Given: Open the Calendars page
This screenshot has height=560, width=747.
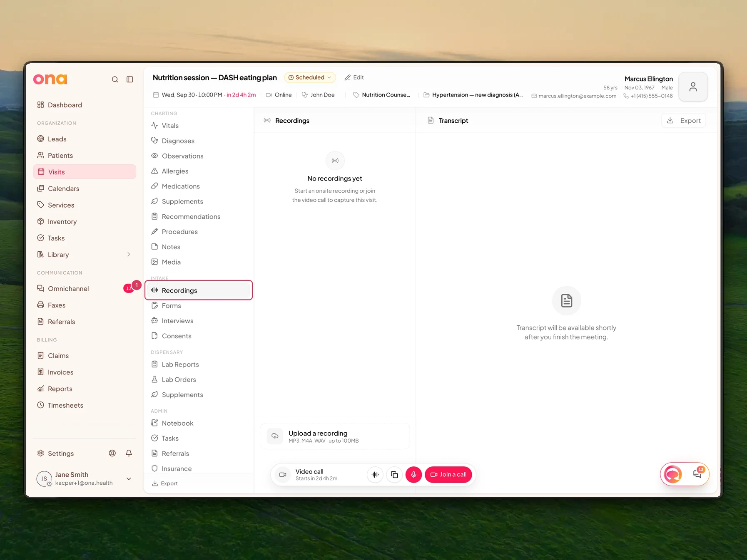Looking at the screenshot, I should click(85, 188).
